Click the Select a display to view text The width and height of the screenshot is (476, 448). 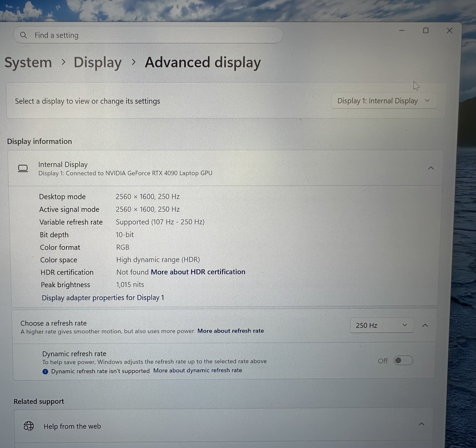tap(88, 101)
